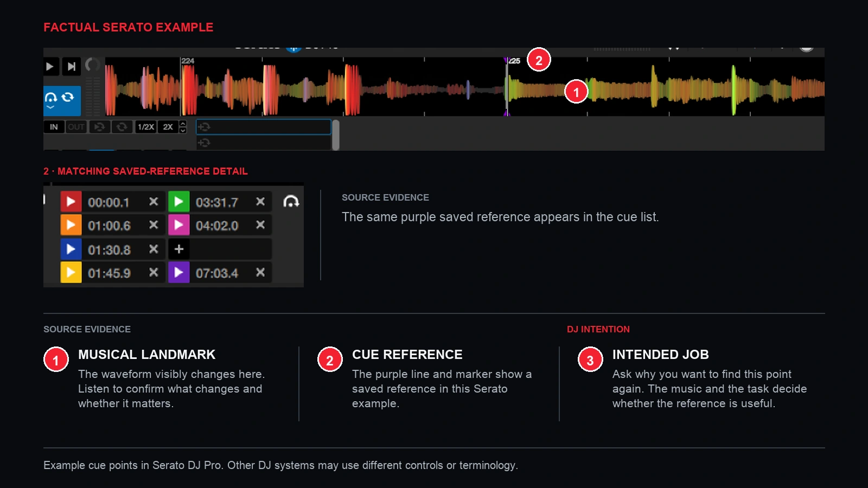
Task: Click the 03:31.7 cue time text
Action: 217,203
